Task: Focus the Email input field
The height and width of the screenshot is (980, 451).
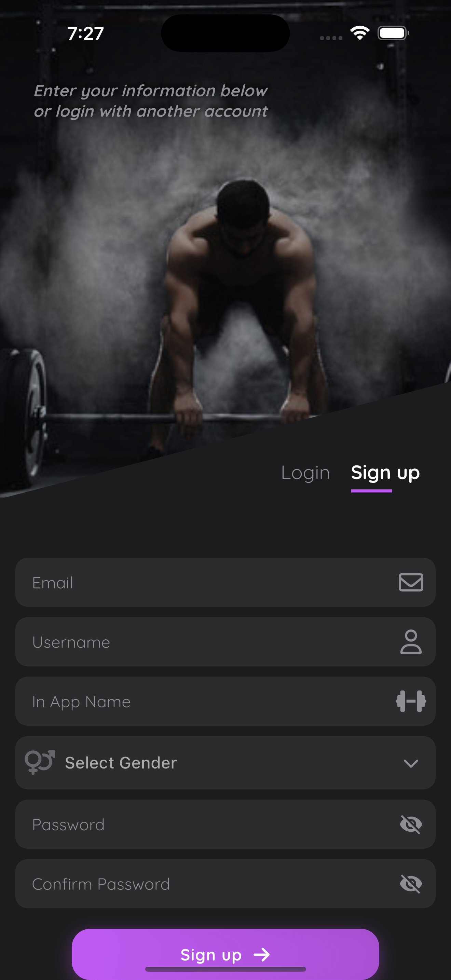Action: click(x=225, y=582)
